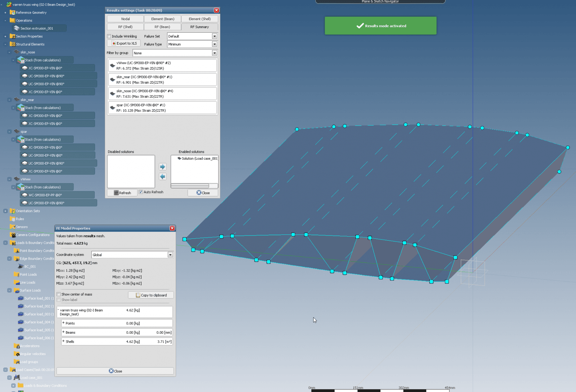Click the Surface load_001 icon

tap(21, 298)
